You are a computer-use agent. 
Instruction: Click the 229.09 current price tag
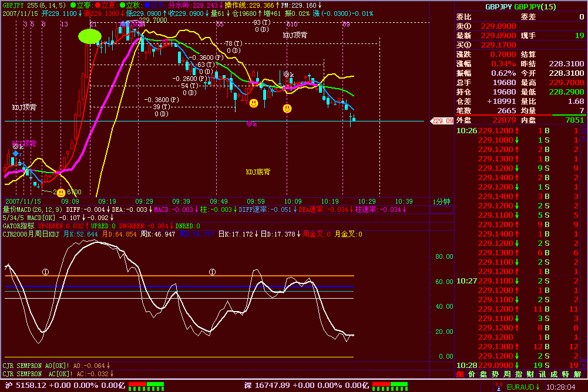tap(442, 121)
